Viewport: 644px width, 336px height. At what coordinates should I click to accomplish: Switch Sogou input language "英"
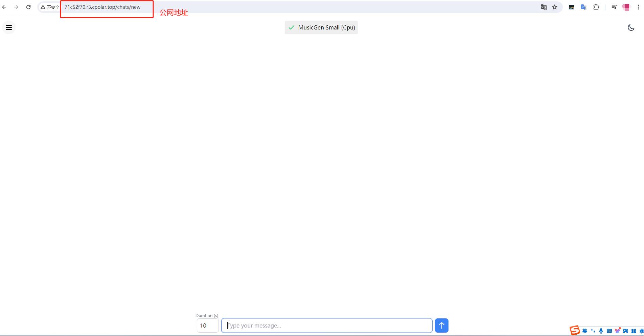pyautogui.click(x=585, y=331)
